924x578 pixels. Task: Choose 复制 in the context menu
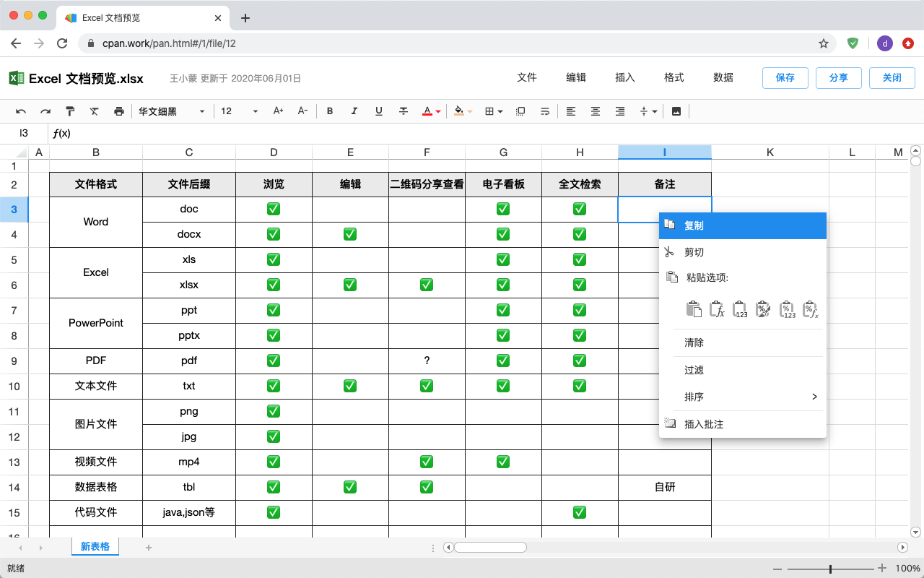pos(744,225)
